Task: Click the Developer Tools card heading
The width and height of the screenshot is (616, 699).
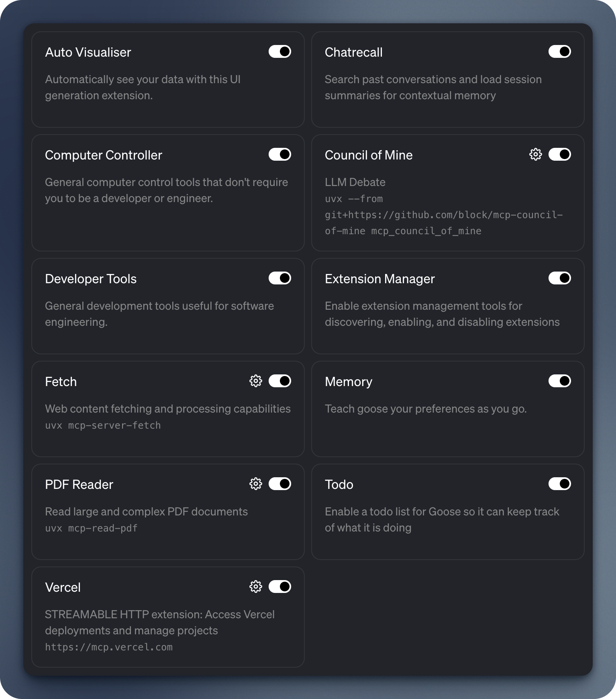Action: [x=91, y=279]
